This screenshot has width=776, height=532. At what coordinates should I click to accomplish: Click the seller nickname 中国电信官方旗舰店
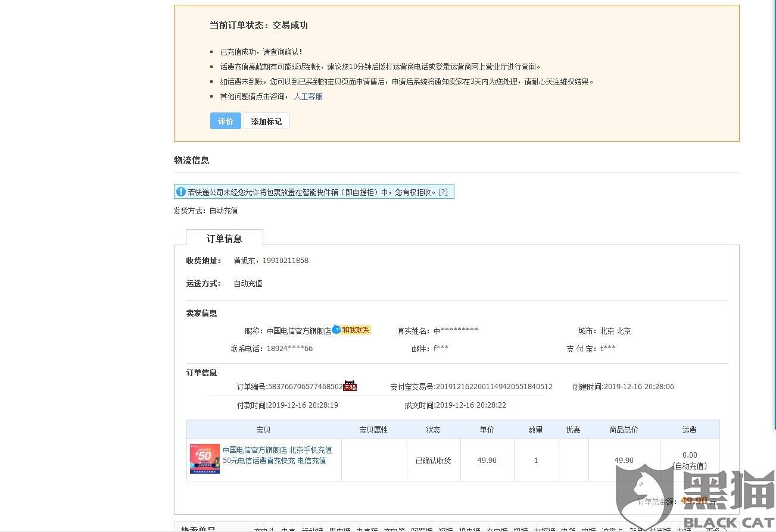pos(299,331)
